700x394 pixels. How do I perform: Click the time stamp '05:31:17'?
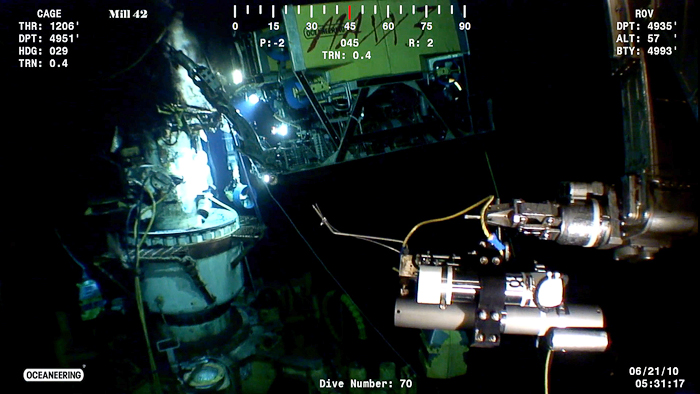point(660,384)
